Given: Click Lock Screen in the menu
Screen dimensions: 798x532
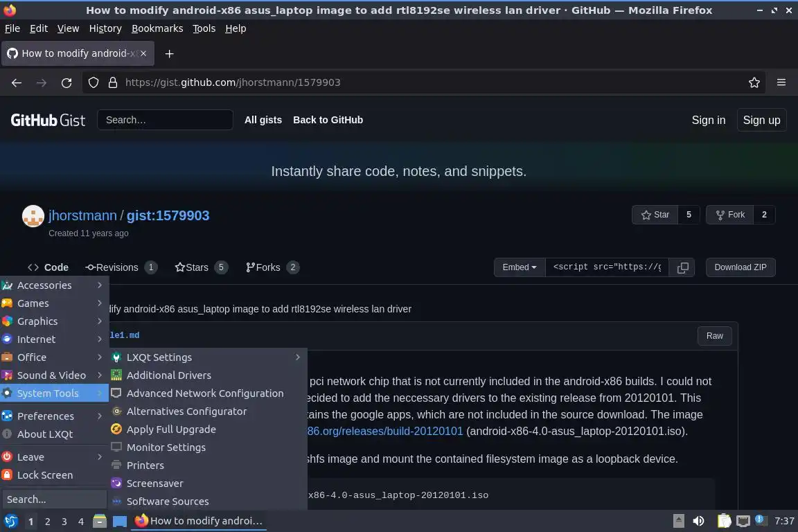Looking at the screenshot, I should tap(54, 475).
